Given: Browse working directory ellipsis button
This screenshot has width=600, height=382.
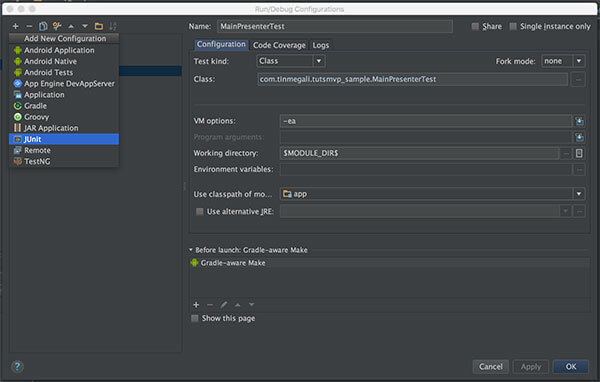Looking at the screenshot, I should click(x=566, y=153).
